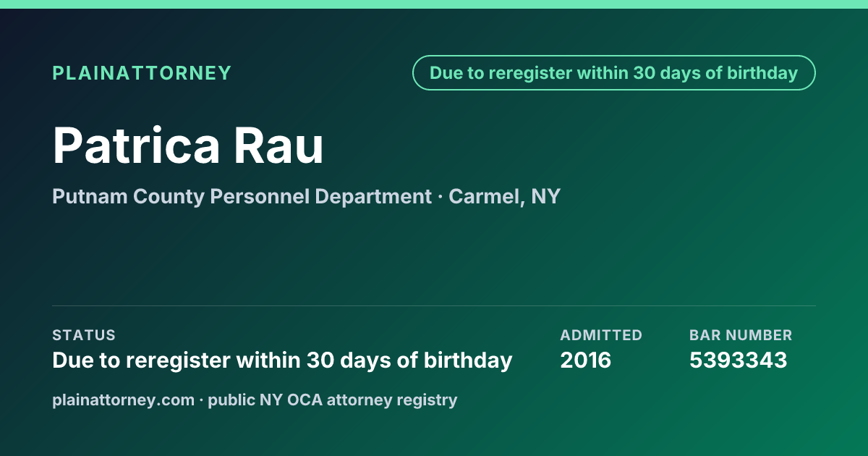Click the dot separator before Carmel
Viewport: 868px width, 456px height.
click(x=440, y=197)
